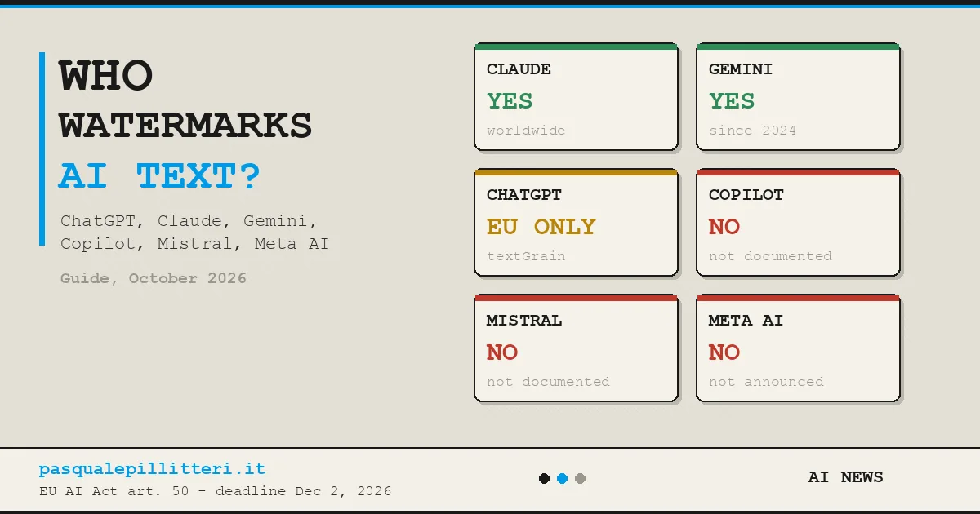Select the Gemini watermark card
This screenshot has width=980, height=514.
[x=798, y=97]
